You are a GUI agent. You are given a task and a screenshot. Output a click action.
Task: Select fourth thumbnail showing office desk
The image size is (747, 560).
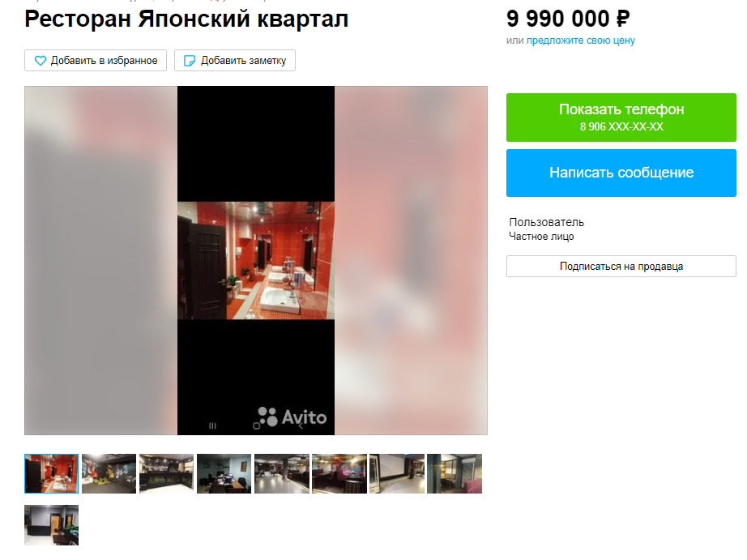click(224, 473)
